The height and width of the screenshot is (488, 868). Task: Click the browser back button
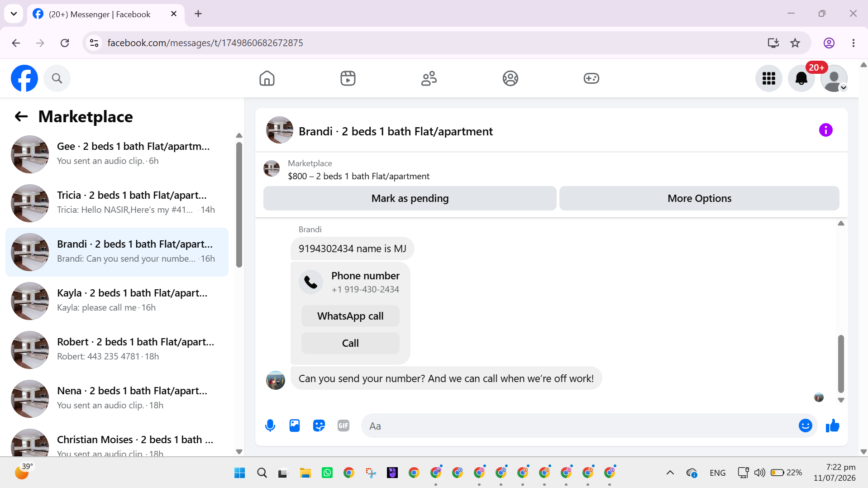pos(16,43)
